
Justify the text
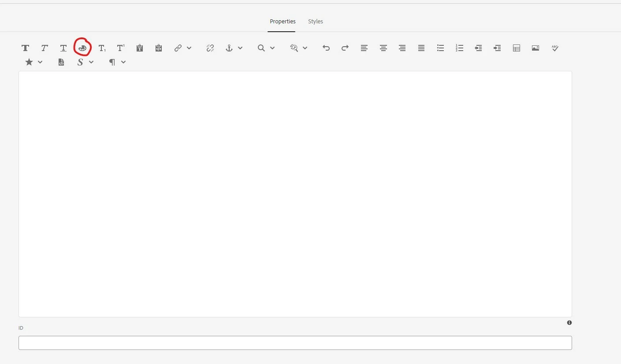[421, 48]
